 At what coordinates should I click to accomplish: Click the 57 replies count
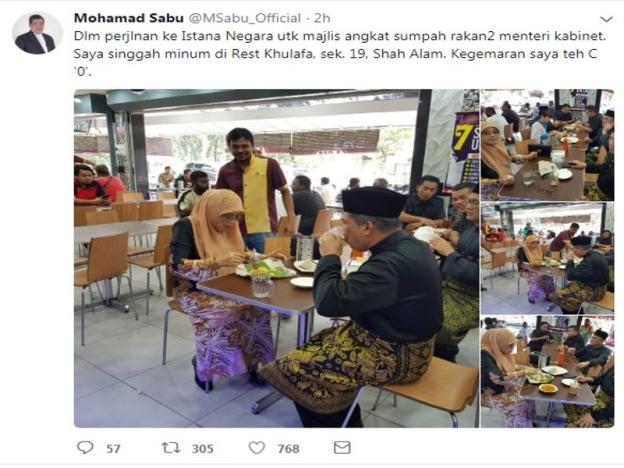coord(113,449)
